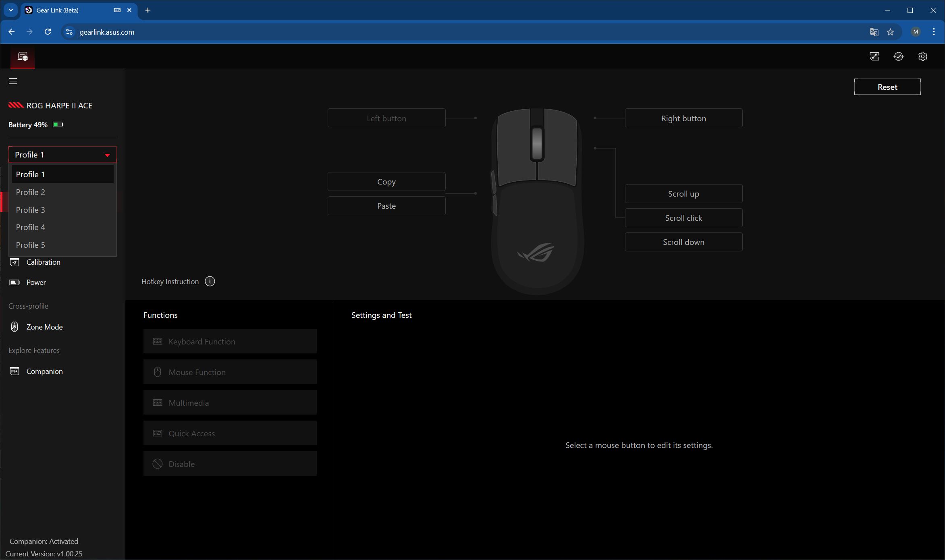
Task: Select the Scroll up assignment
Action: [x=683, y=194]
